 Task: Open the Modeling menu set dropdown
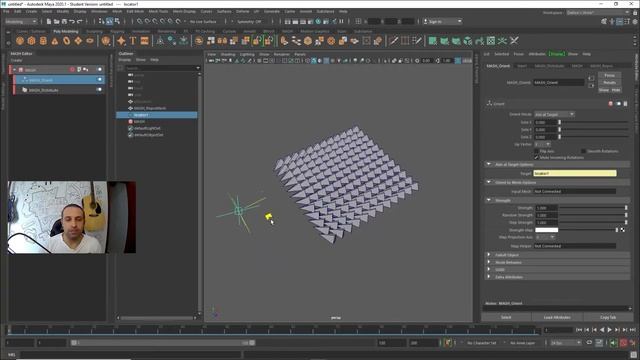click(x=20, y=21)
